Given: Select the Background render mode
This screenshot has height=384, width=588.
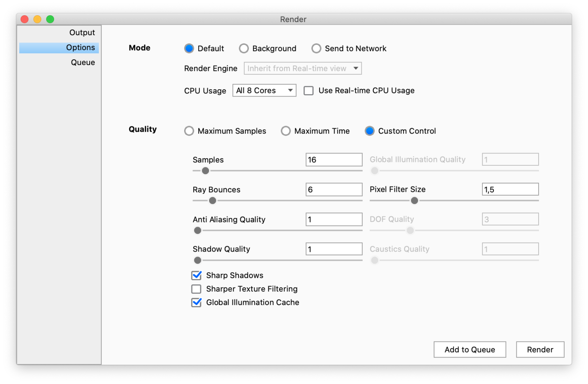Looking at the screenshot, I should 244,48.
